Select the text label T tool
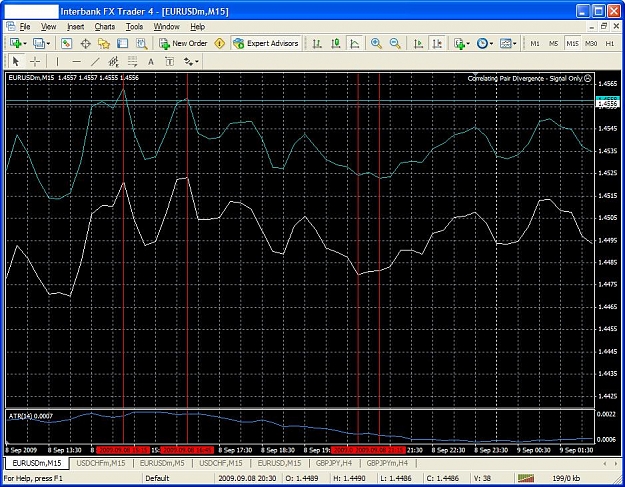This screenshot has width=625, height=487. pyautogui.click(x=169, y=62)
